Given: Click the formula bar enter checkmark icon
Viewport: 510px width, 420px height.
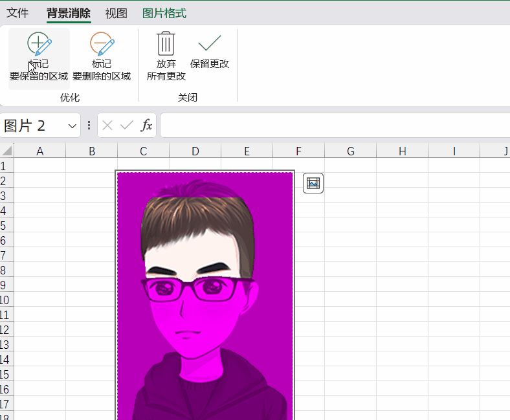Looking at the screenshot, I should [127, 126].
